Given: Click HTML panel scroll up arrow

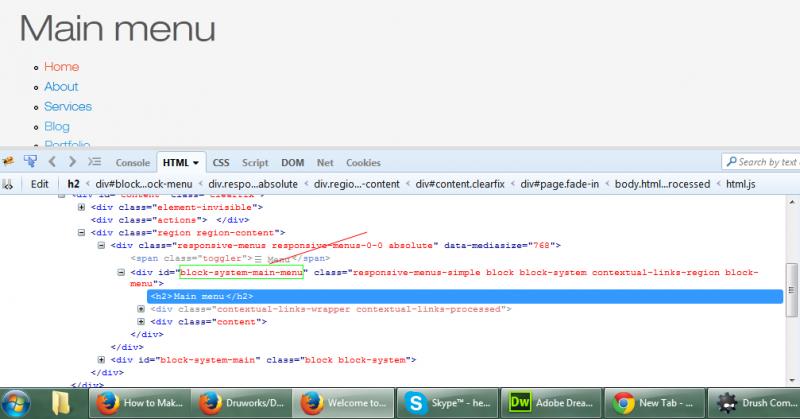Looking at the screenshot, I should pos(791,202).
